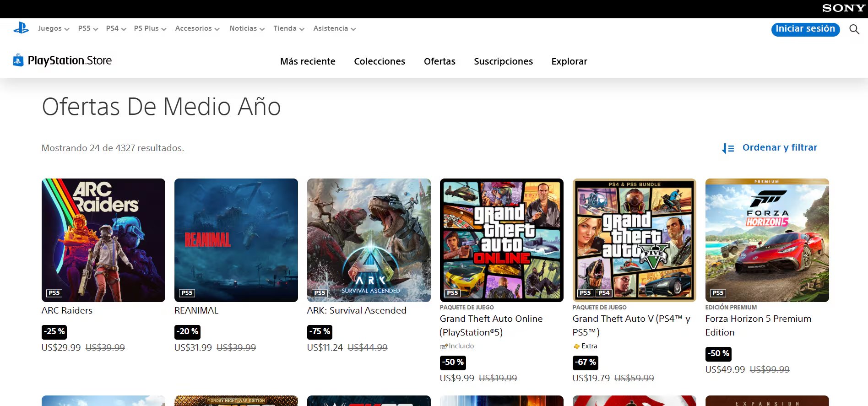Click the EDICIÓN PREMIUM label
The height and width of the screenshot is (406, 868).
pos(731,307)
